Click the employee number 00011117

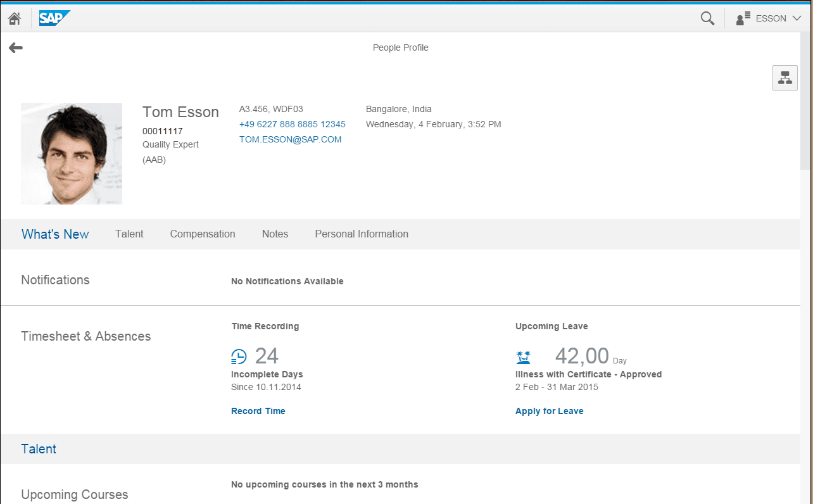tap(163, 131)
